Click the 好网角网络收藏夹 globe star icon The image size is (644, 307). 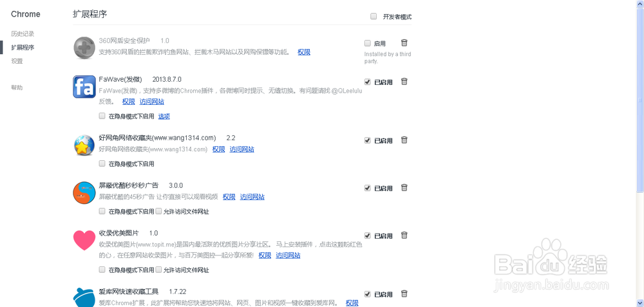84,145
